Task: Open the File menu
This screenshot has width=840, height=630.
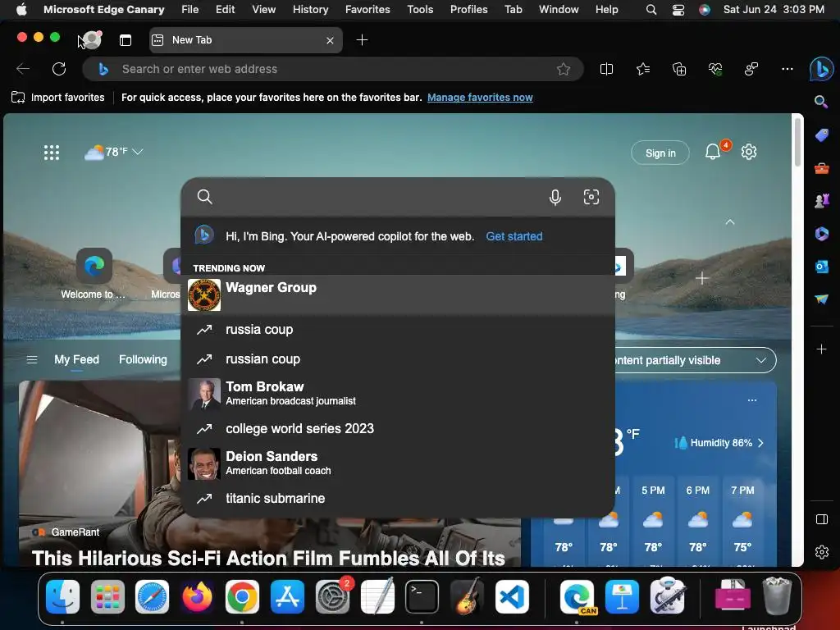Action: pyautogui.click(x=189, y=9)
